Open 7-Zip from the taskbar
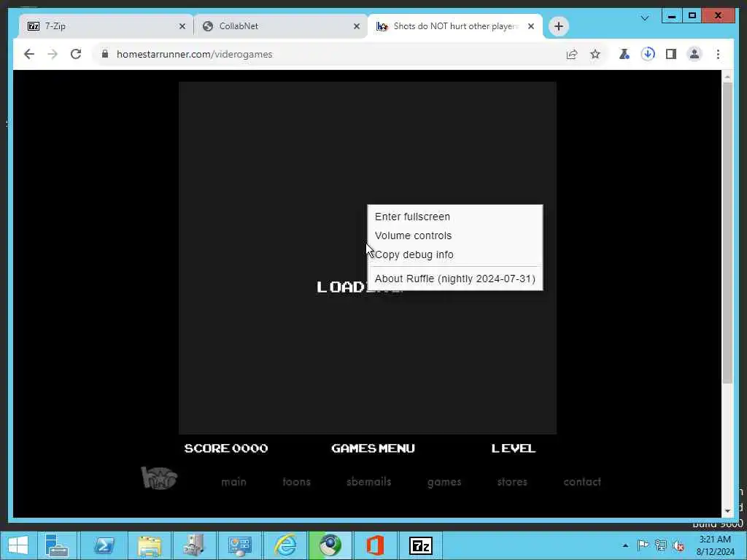Screen dimensions: 747x560 coord(421,545)
